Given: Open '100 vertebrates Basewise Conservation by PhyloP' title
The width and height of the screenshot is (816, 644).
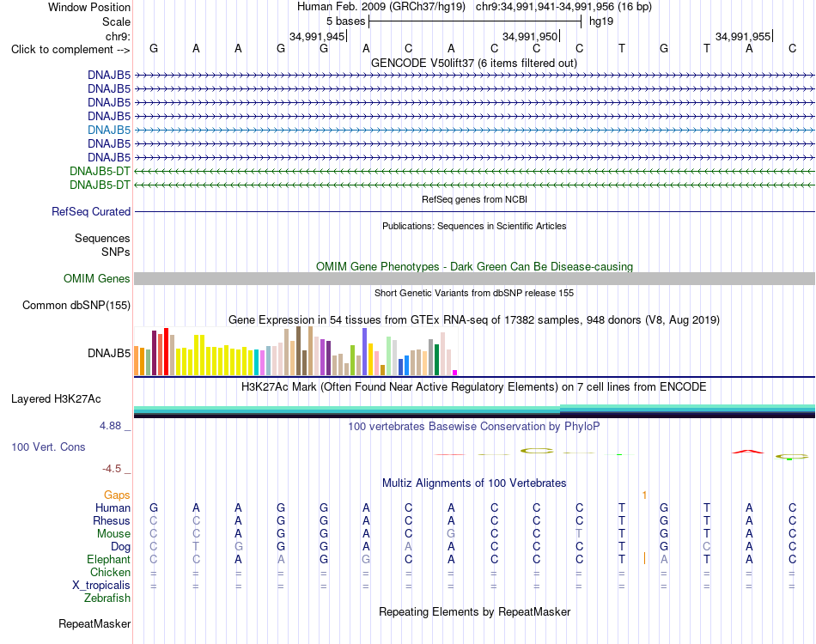Looking at the screenshot, I should pos(474,427).
